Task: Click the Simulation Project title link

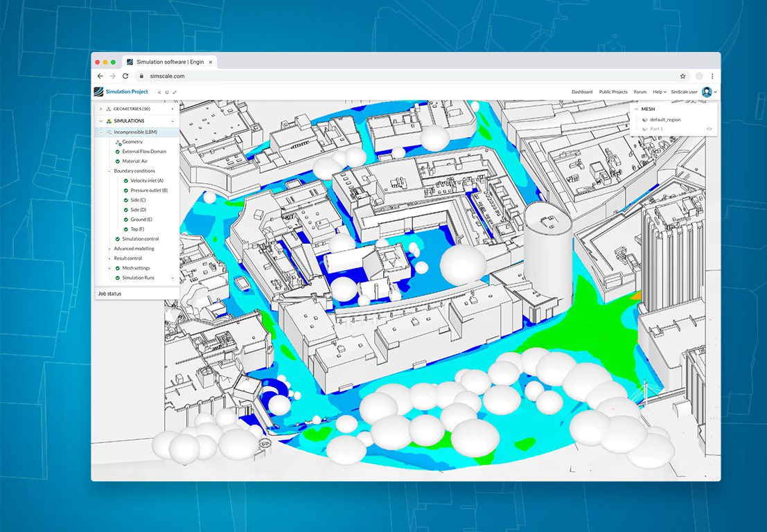Action: point(127,91)
